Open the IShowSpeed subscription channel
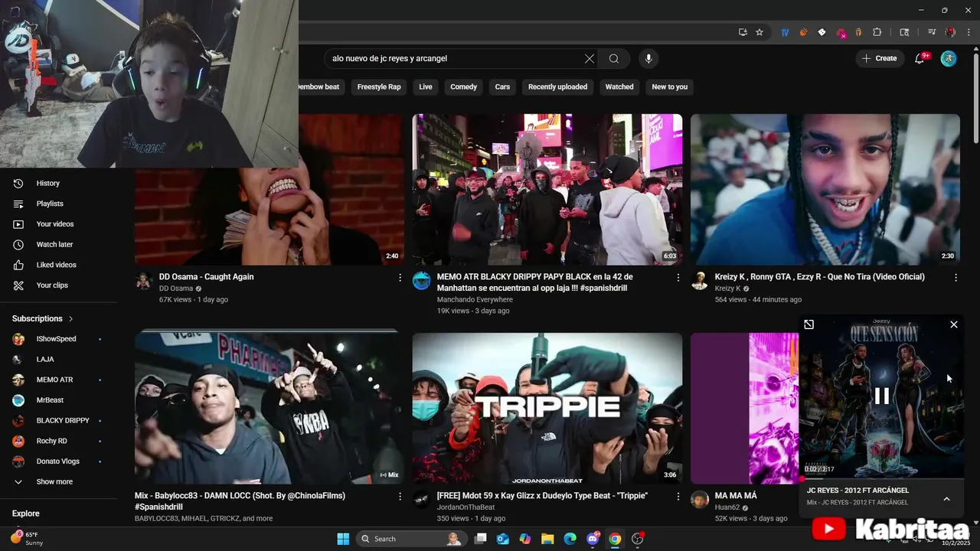Viewport: 980px width, 551px height. click(58, 339)
